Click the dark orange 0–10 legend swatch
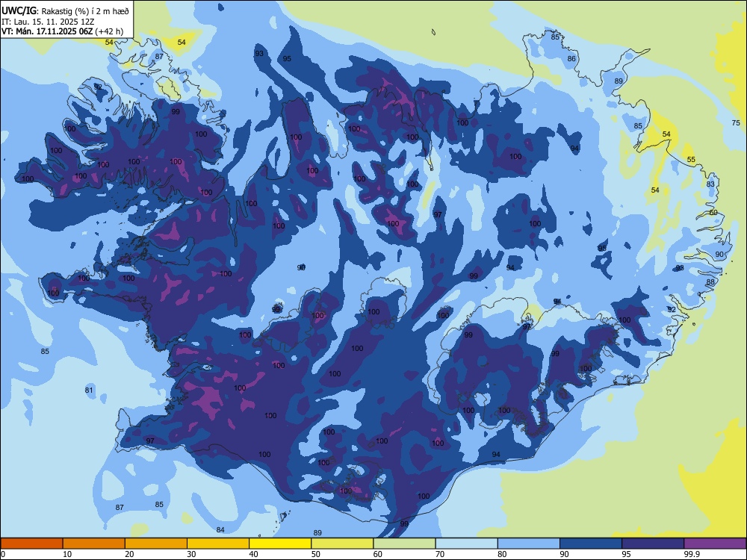Viewport: 747px width, 560px height. pos(31,544)
